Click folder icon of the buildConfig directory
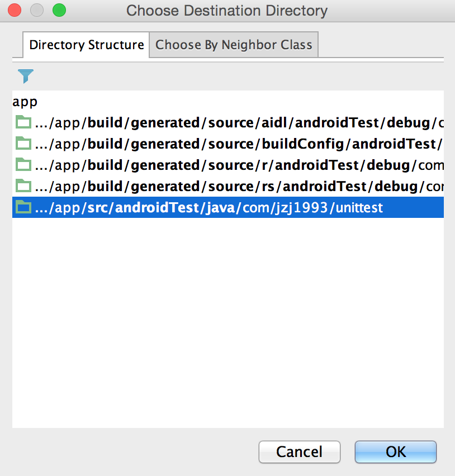 pos(23,144)
